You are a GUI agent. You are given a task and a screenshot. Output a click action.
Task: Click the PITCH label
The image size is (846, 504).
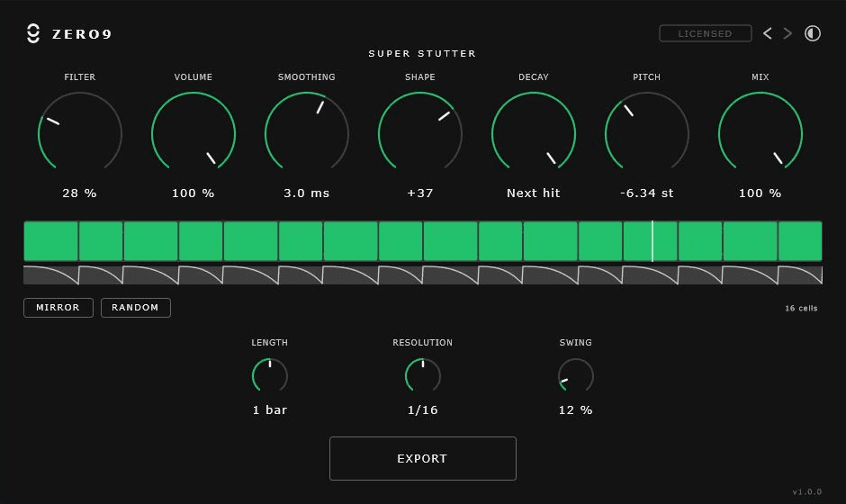pos(646,77)
